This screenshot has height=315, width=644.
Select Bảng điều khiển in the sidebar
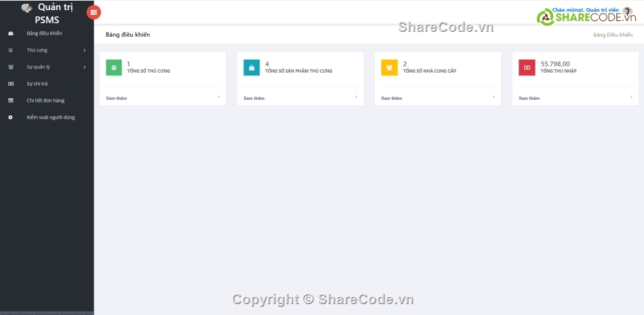44,33
